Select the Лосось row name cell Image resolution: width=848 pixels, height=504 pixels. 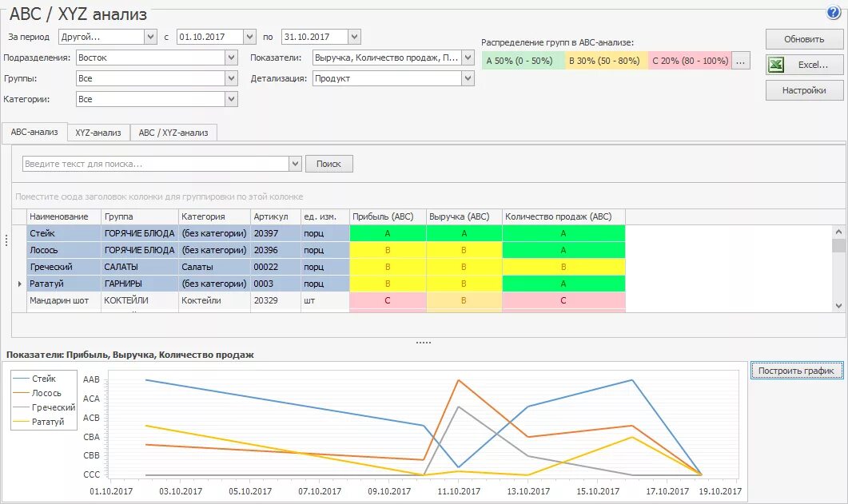[x=64, y=250]
